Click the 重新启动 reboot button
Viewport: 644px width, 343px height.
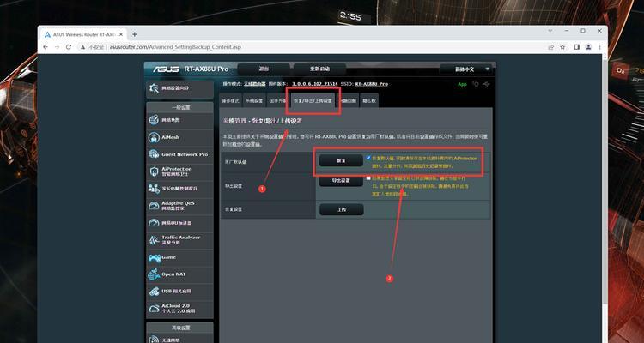pyautogui.click(x=320, y=69)
